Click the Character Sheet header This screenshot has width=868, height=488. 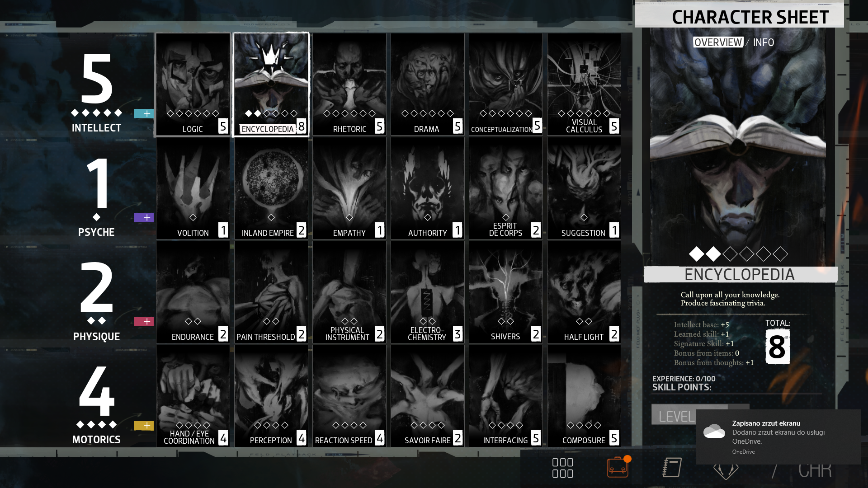tap(739, 14)
